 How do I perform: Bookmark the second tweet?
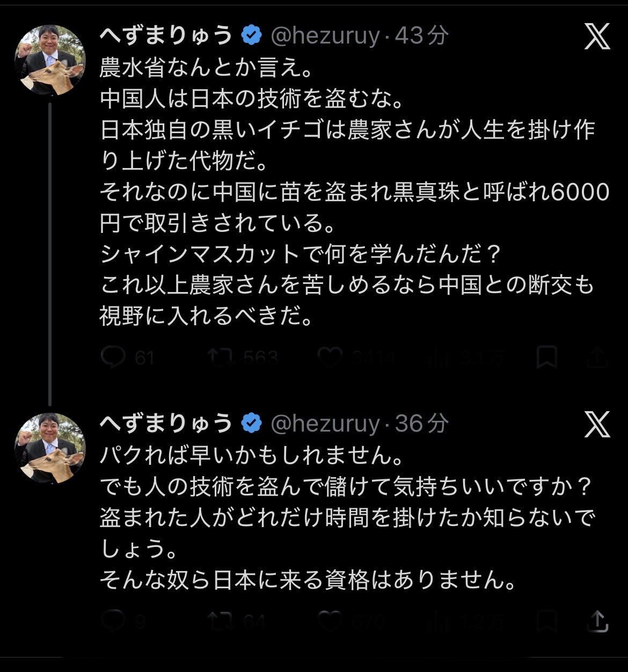pos(547,621)
